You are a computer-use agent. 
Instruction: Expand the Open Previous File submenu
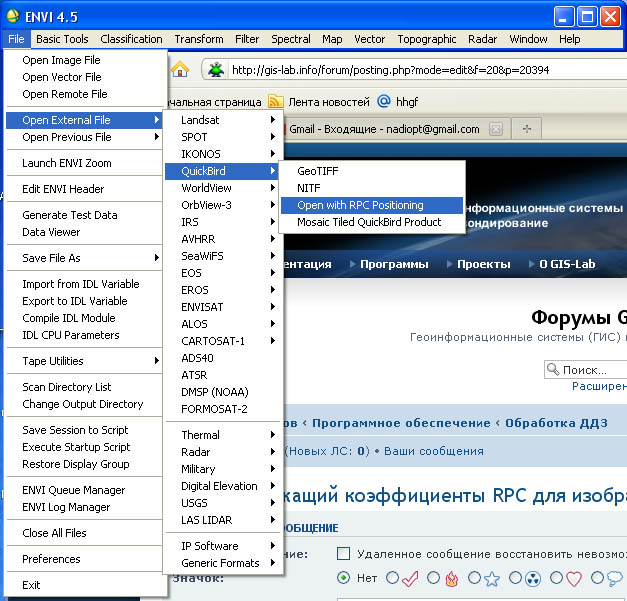pyautogui.click(x=84, y=137)
